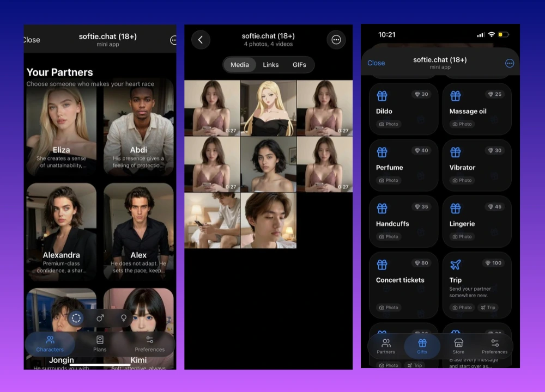Click 'Send your partner somewhere new.' text
Screen dimensions: 545x392
point(470,292)
